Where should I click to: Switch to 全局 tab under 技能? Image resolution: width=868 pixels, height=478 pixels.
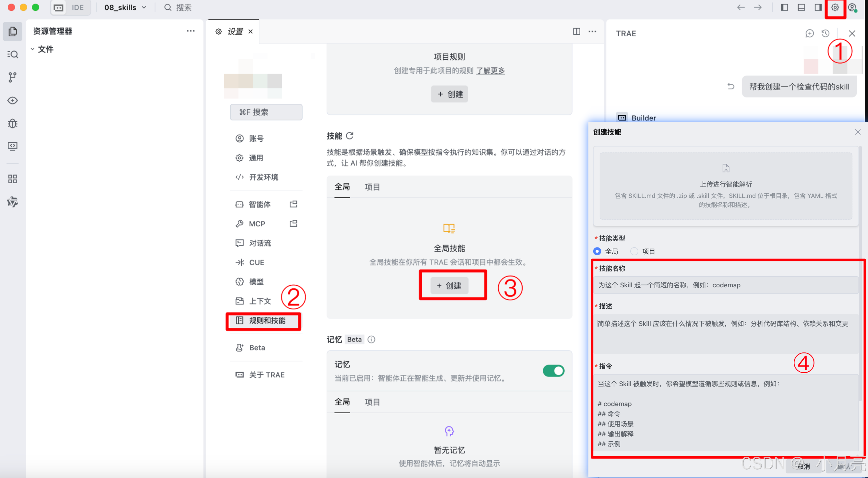[x=342, y=187]
